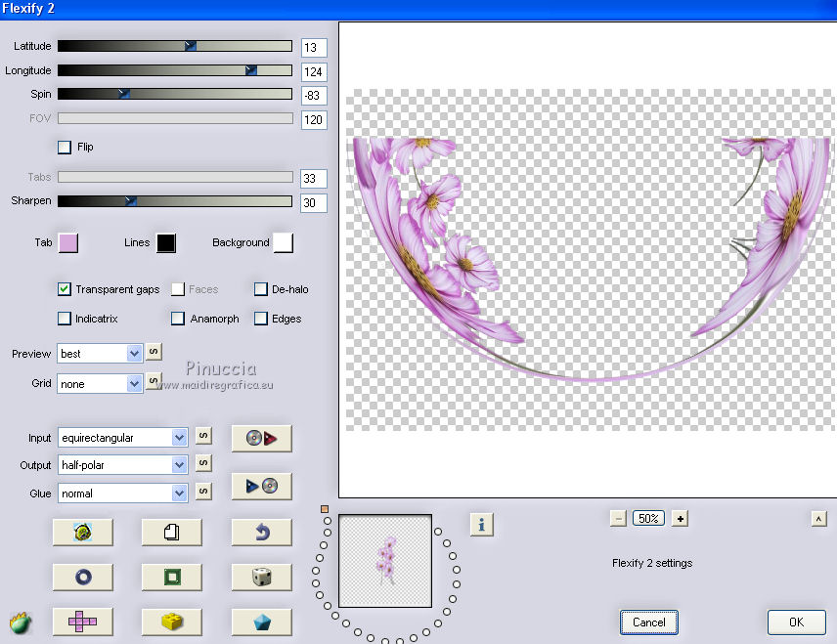This screenshot has width=837, height=644.
Task: Click the swap button next to Preview
Action: click(154, 352)
